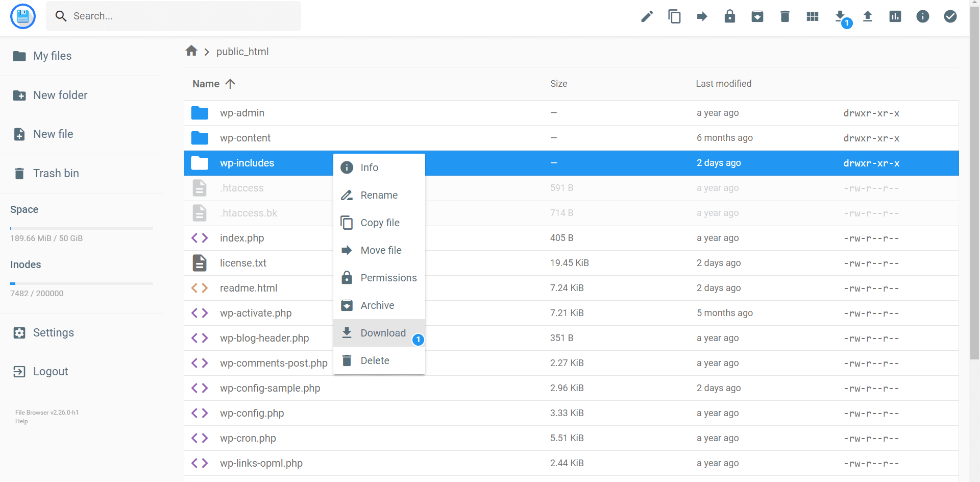Open the Upload file icon
The image size is (980, 482).
(x=868, y=16)
